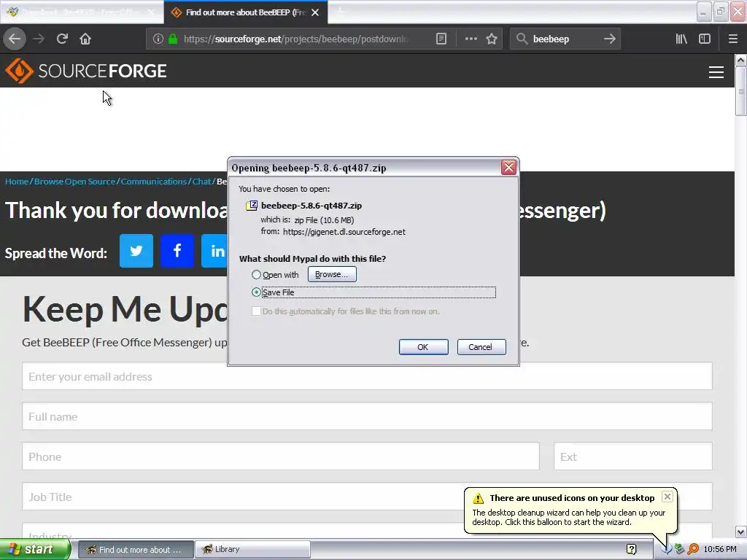Click the orange magnifier tray icon
The height and width of the screenshot is (560, 747).
693,550
